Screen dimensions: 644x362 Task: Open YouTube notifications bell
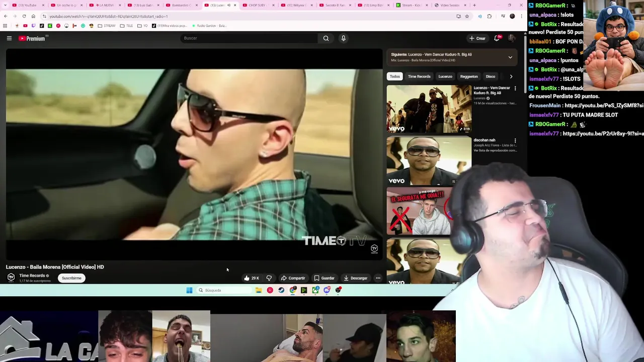[497, 38]
